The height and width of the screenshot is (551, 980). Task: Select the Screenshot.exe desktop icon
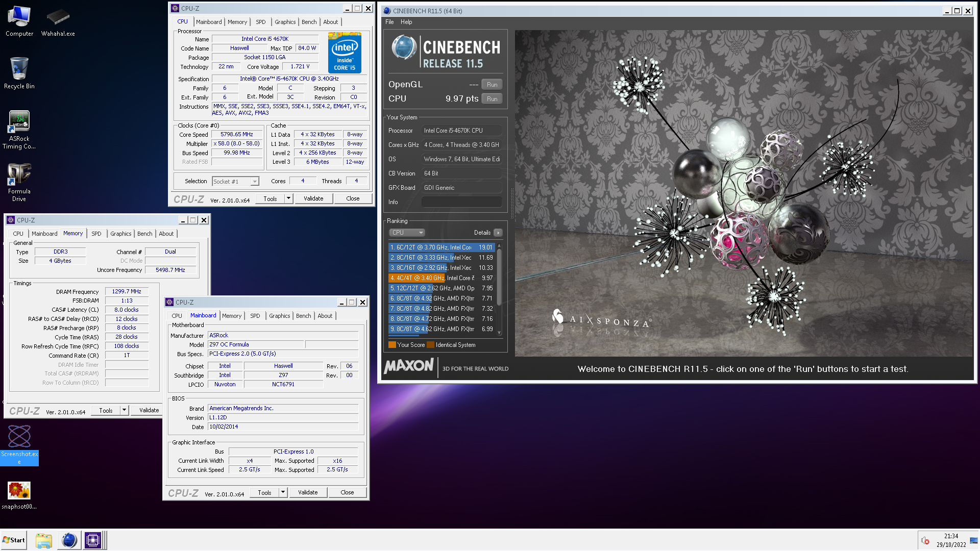coord(19,444)
